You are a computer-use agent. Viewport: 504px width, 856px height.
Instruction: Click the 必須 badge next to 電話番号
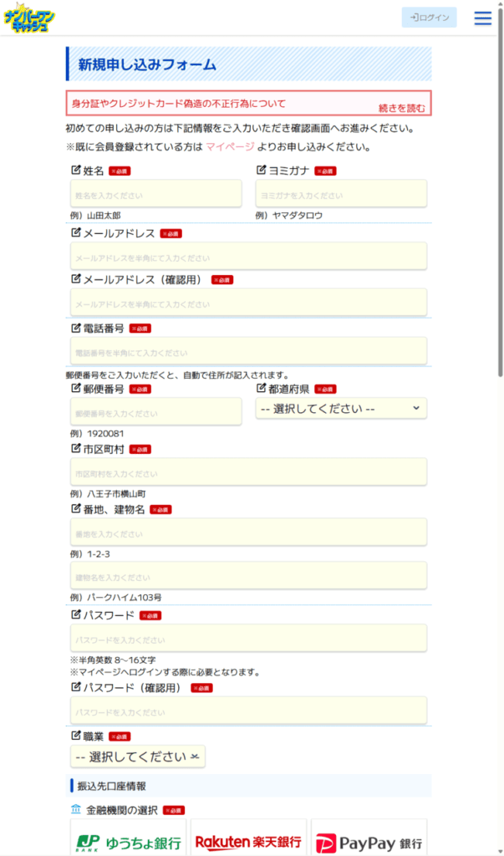[x=140, y=329]
